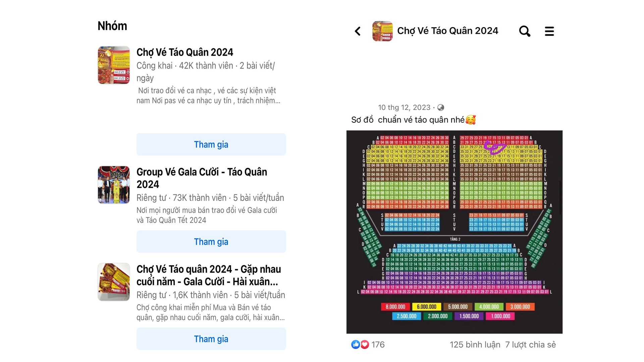Viewport: 644px width, 362px height.
Task: Open the Gặp nhau cuối năm group thumbnail
Action: (114, 282)
